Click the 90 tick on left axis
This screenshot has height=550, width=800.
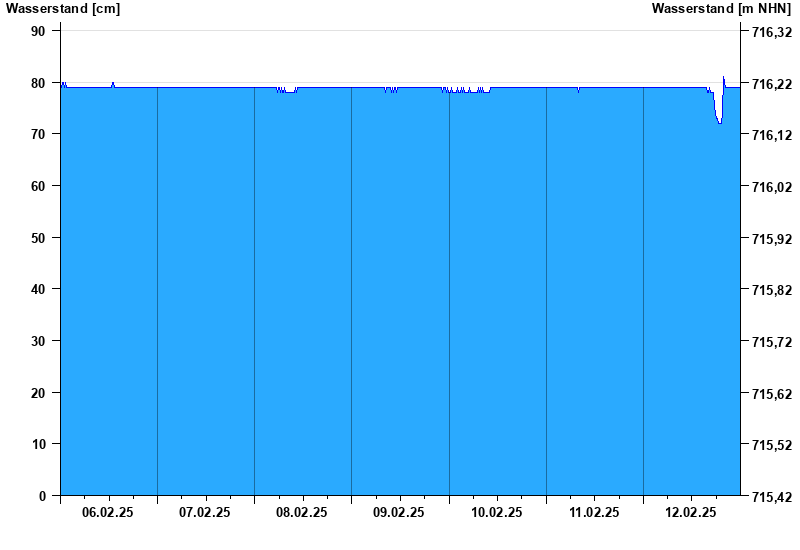[39, 31]
